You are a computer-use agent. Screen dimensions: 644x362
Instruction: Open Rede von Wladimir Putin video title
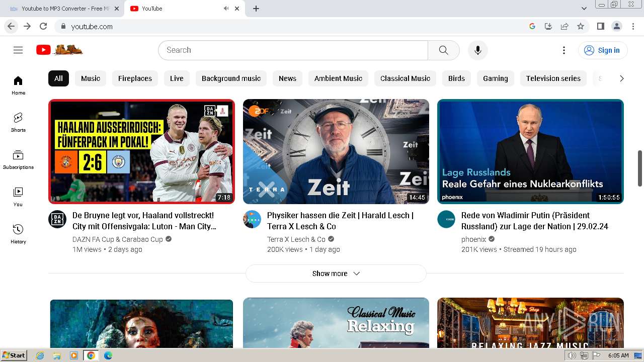(x=535, y=221)
